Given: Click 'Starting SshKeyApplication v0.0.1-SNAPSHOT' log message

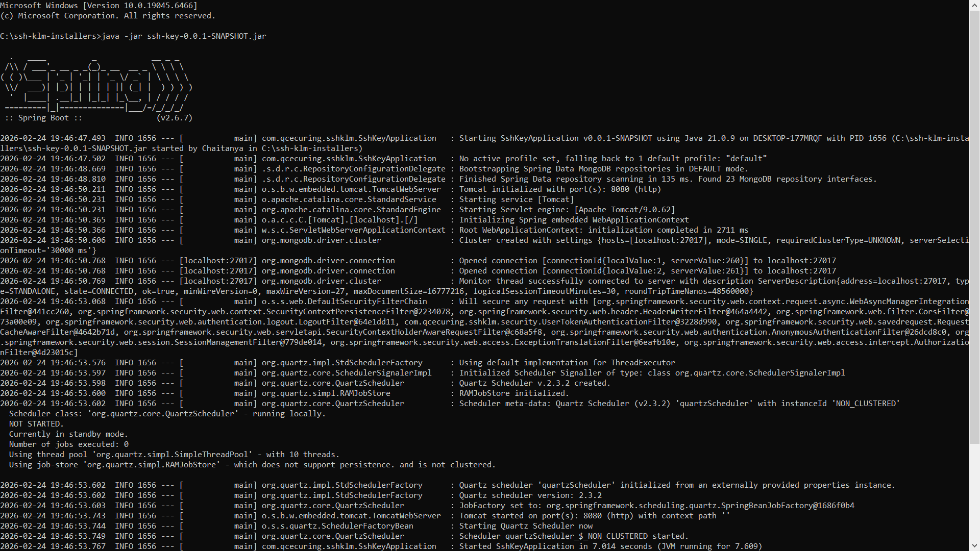Looking at the screenshot, I should 555,138.
